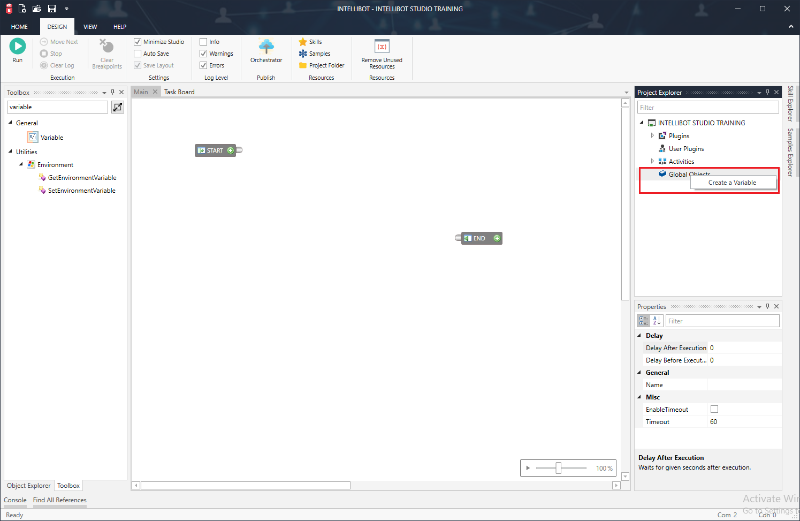Open the Project Folder

tap(326, 65)
